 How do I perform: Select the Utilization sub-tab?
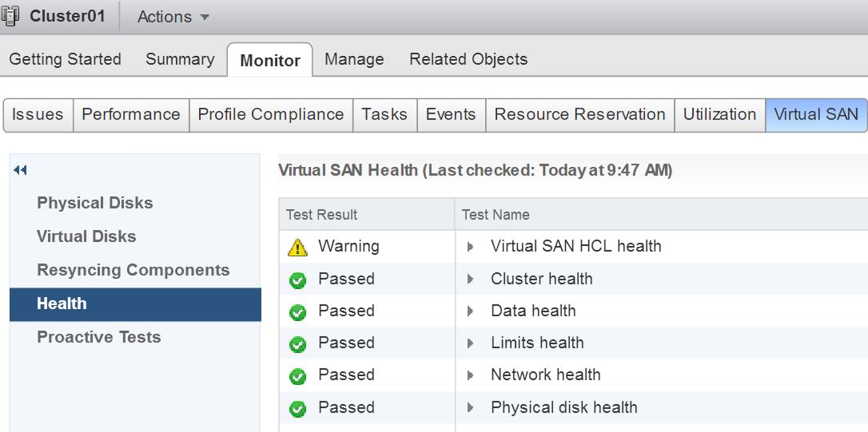pos(719,114)
